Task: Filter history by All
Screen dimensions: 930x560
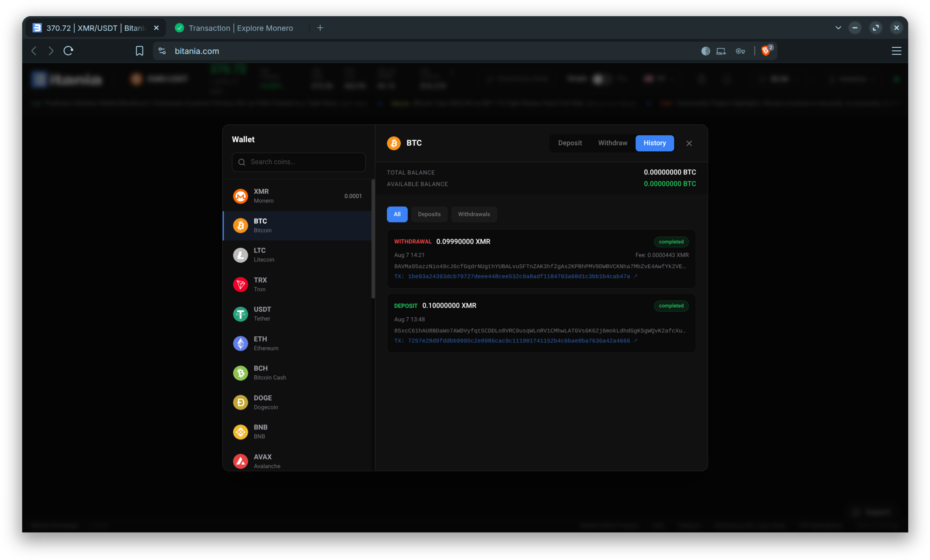Action: point(397,214)
